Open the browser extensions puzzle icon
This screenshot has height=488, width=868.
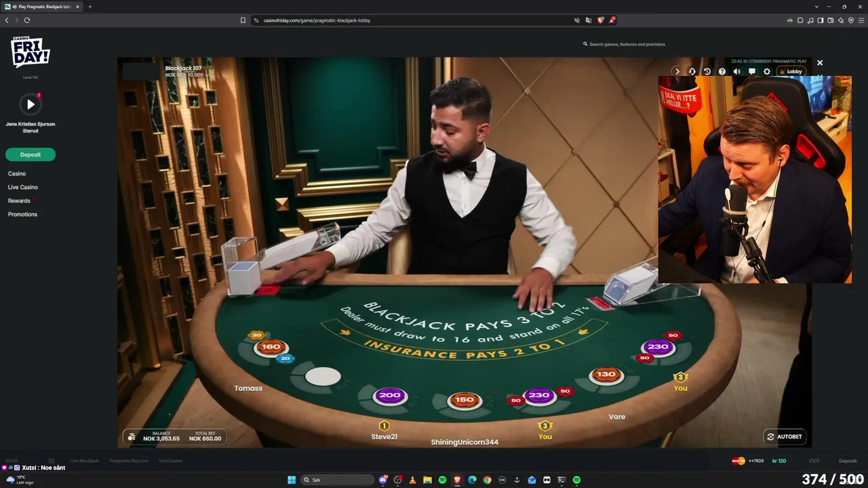800,20
